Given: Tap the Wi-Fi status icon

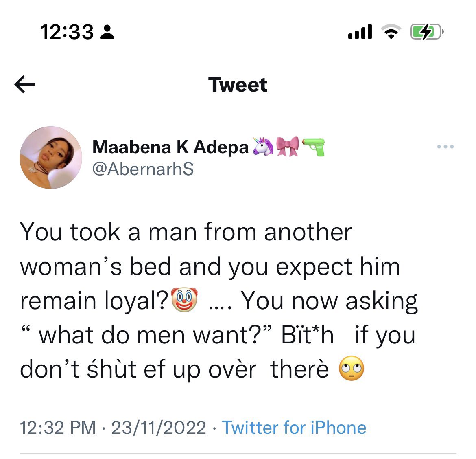Looking at the screenshot, I should pos(391,32).
